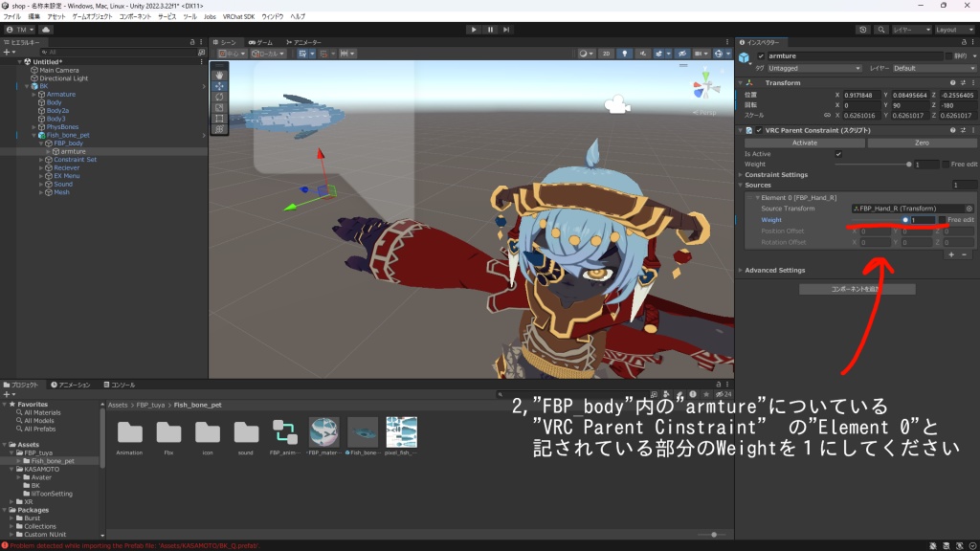Select the Transform tool in scene view
This screenshot has width=980, height=551.
tap(219, 129)
